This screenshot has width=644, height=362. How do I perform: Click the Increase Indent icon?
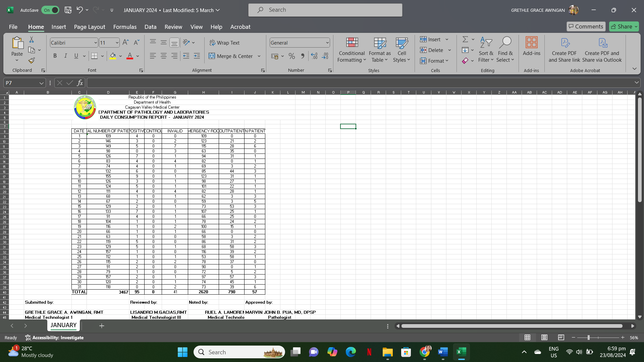(197, 56)
